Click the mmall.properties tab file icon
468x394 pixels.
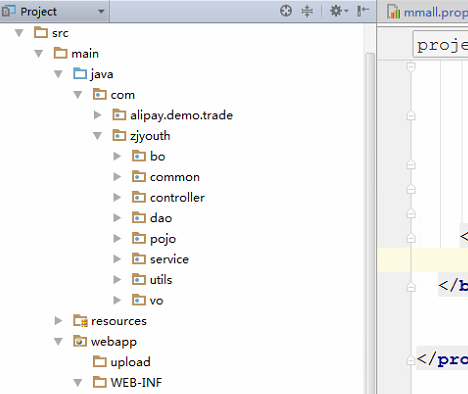point(394,12)
